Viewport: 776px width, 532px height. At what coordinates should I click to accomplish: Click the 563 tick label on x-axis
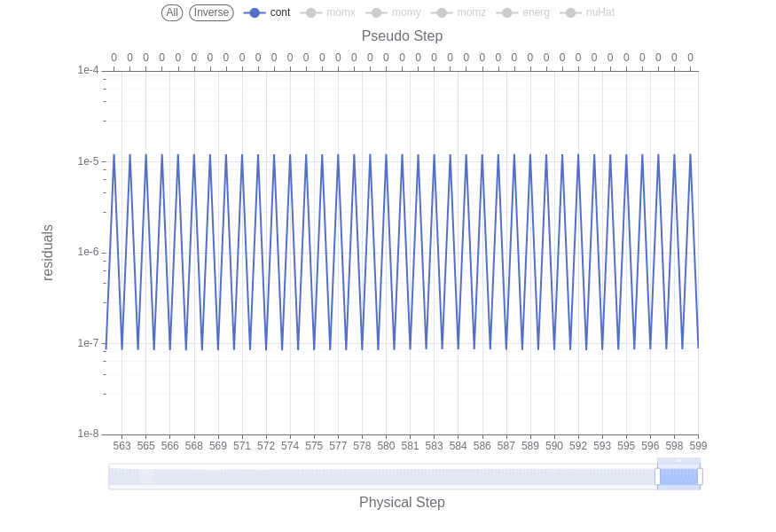121,446
